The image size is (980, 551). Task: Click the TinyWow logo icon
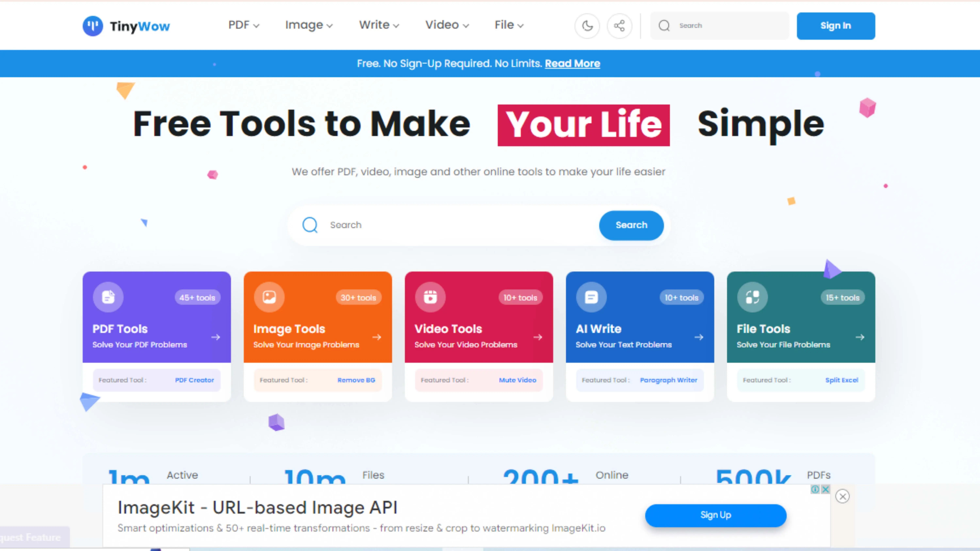(x=92, y=26)
